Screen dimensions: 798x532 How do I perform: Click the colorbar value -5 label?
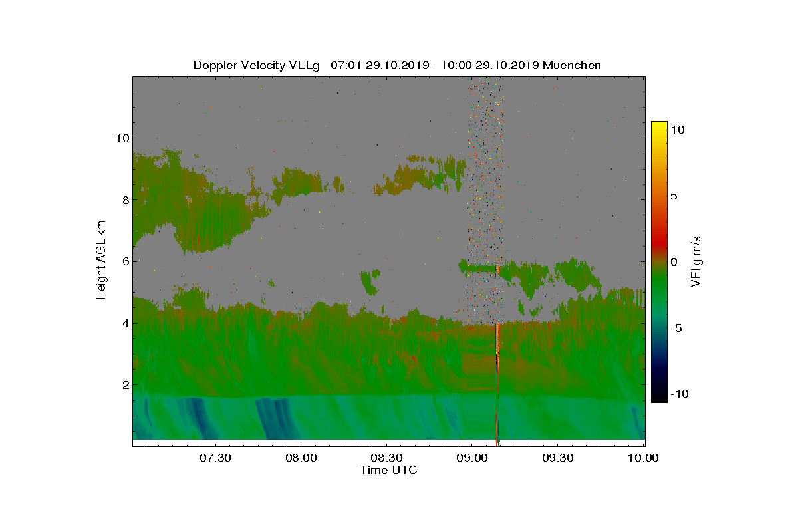coord(677,328)
